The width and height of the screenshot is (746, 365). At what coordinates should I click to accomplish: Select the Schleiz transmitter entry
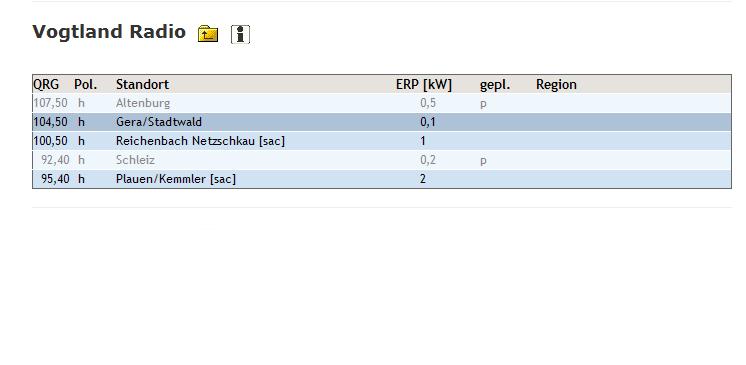382,160
